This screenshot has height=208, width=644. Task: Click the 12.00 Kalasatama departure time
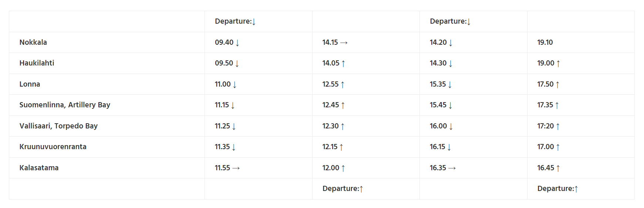click(331, 168)
